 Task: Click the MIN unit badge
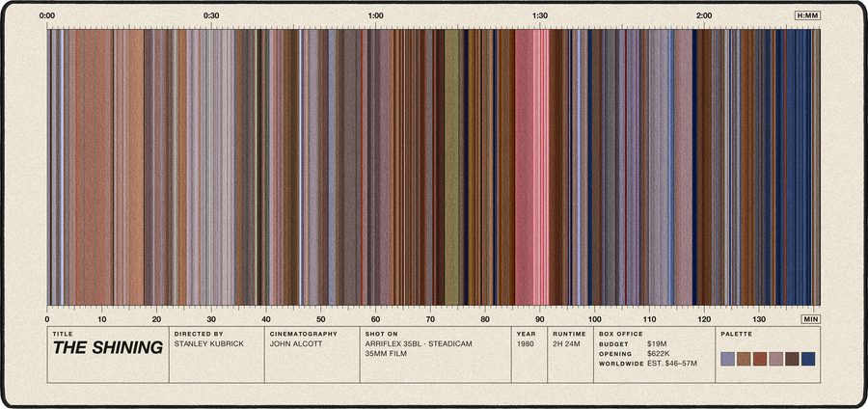tap(810, 319)
